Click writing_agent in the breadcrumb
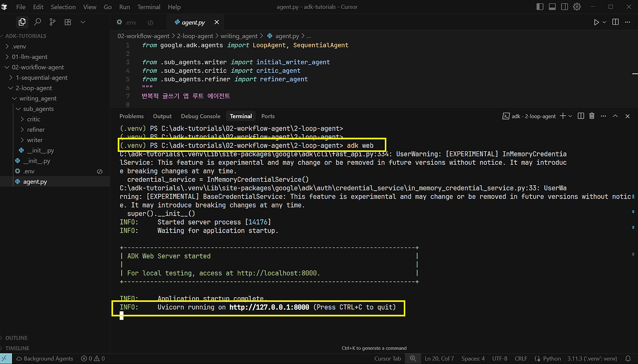Viewport: 638px width, 364px height. pos(239,36)
